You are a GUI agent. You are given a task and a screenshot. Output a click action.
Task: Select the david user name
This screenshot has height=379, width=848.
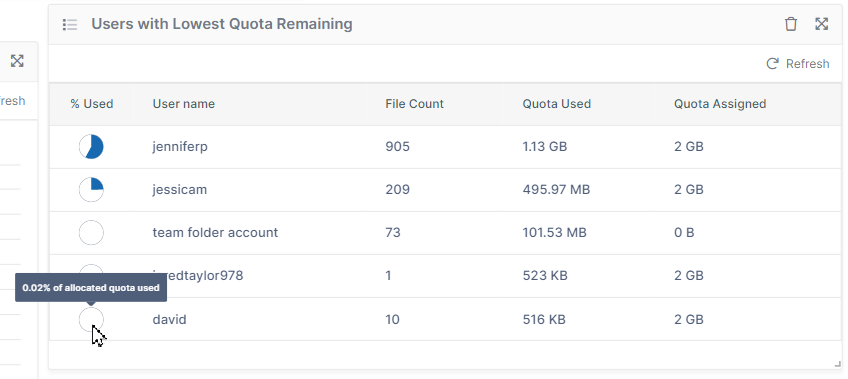click(169, 320)
